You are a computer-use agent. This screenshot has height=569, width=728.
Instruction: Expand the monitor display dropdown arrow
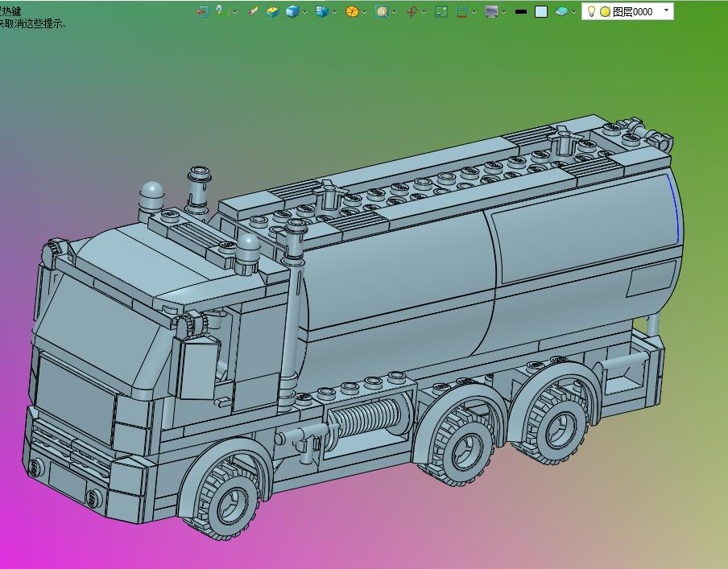coord(504,12)
